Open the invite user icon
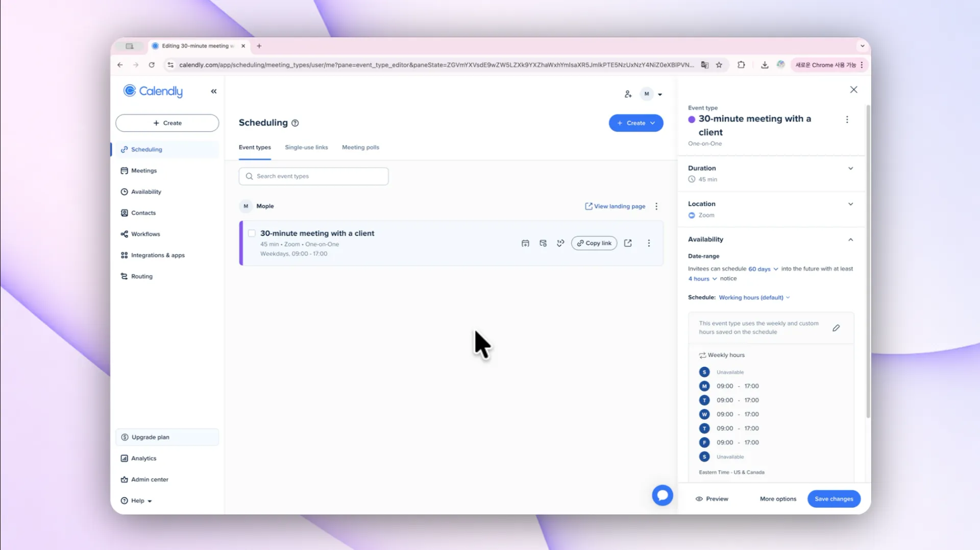The height and width of the screenshot is (550, 980). tap(628, 94)
